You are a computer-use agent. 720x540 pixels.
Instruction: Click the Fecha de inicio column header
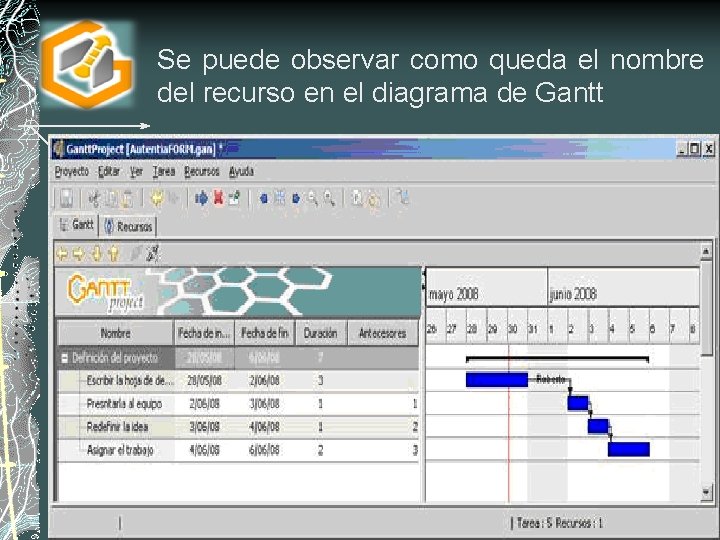(204, 333)
